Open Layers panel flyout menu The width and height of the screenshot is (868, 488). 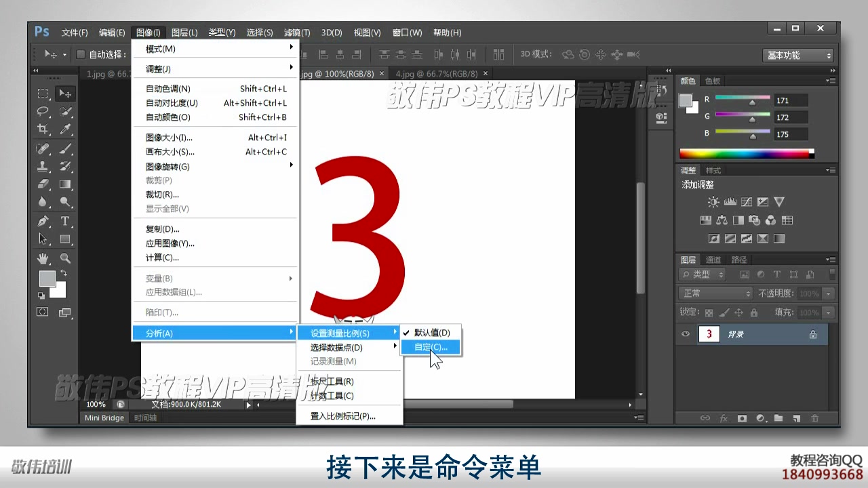pos(830,260)
